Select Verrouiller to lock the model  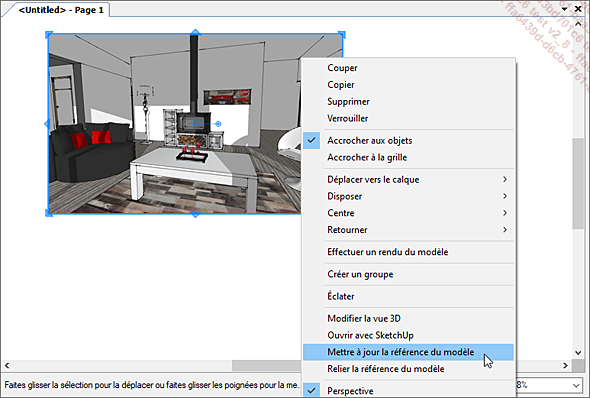tap(408, 118)
